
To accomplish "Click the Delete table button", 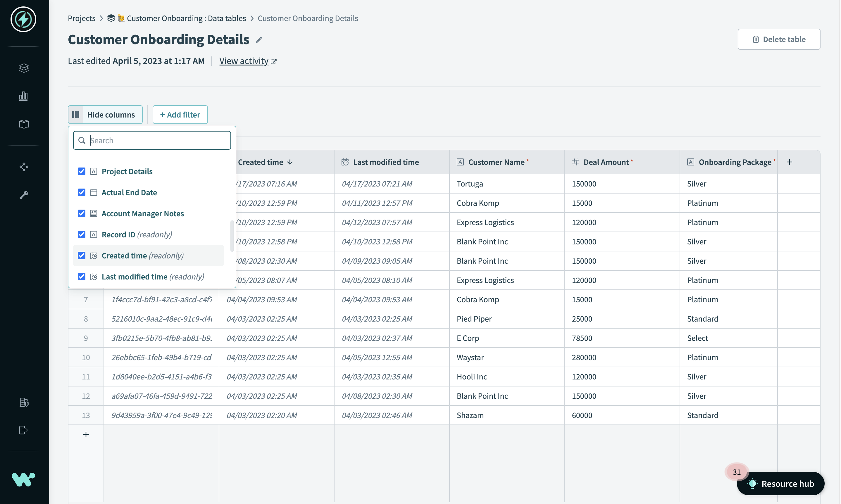I will 778,39.
